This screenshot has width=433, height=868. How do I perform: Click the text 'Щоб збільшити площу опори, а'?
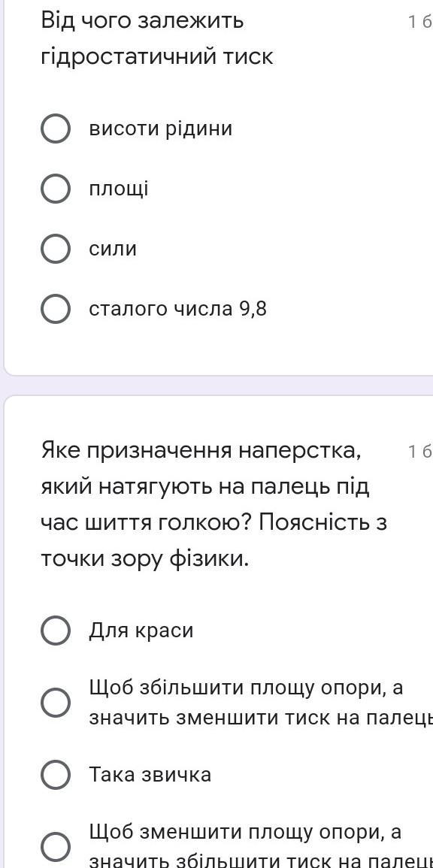click(x=246, y=688)
